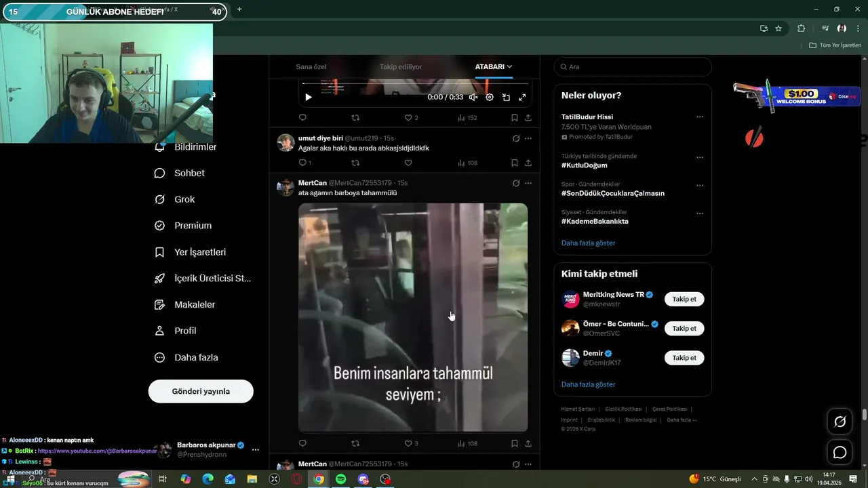Screen dimensions: 868x488
Task: Bookmark umut diye biri's post
Action: point(515,163)
